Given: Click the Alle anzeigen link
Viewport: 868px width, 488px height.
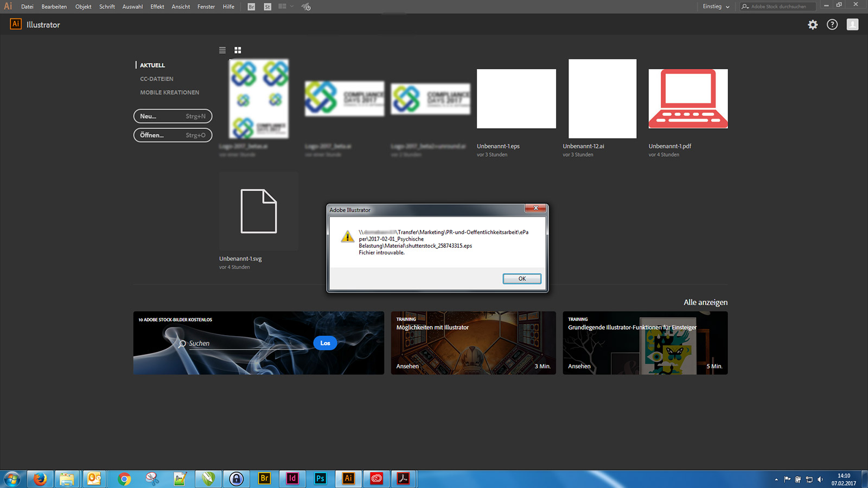Looking at the screenshot, I should click(705, 303).
